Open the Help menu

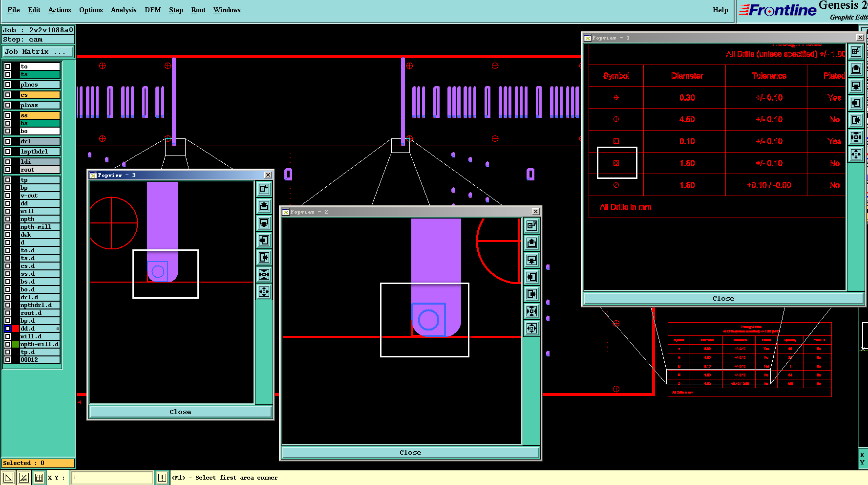coord(720,10)
